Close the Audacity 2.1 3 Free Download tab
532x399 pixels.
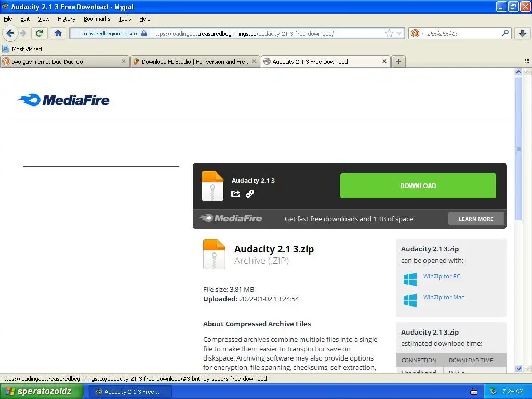(384, 61)
